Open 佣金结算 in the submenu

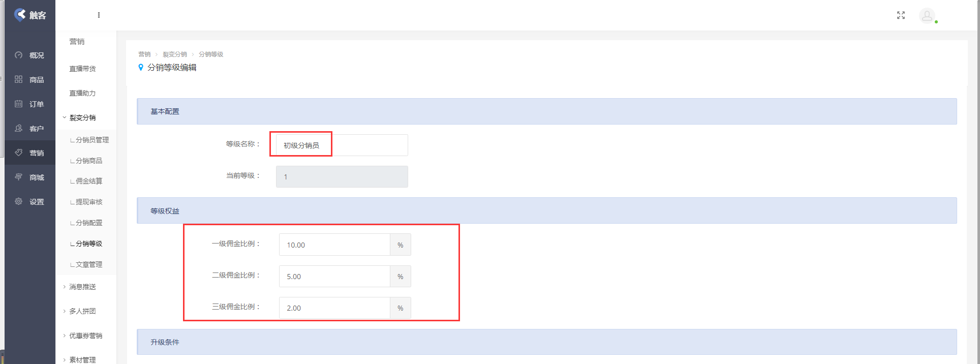click(x=88, y=181)
